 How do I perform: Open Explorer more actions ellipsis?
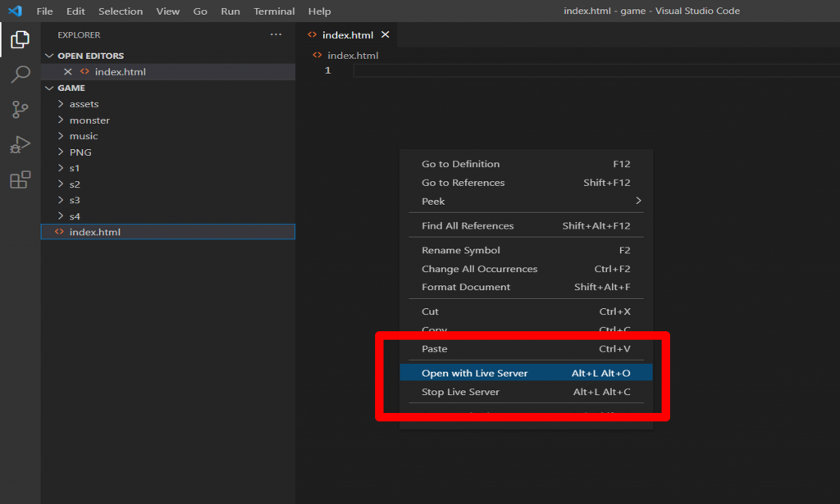[276, 34]
